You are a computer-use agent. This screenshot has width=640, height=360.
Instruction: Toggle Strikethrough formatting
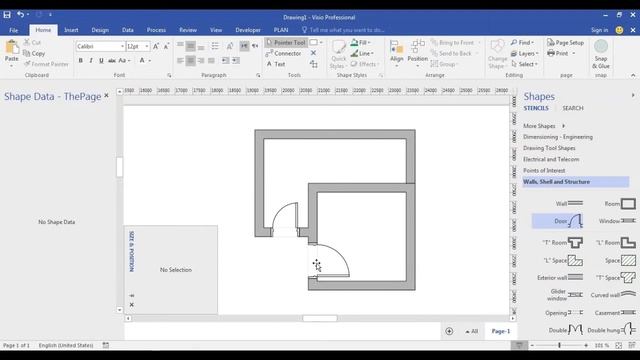click(111, 60)
